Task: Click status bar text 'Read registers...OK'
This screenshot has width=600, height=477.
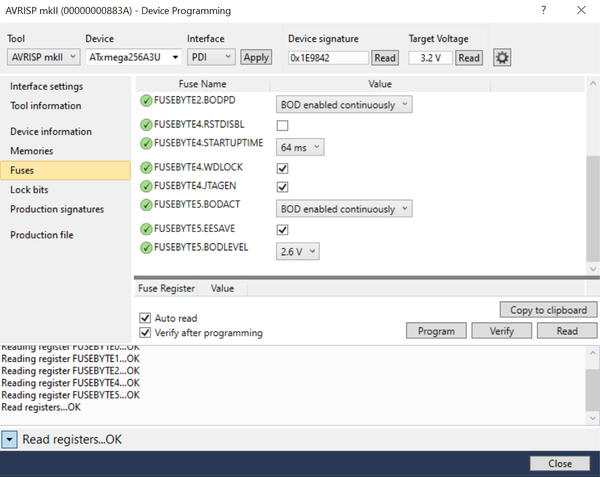Action: point(72,440)
